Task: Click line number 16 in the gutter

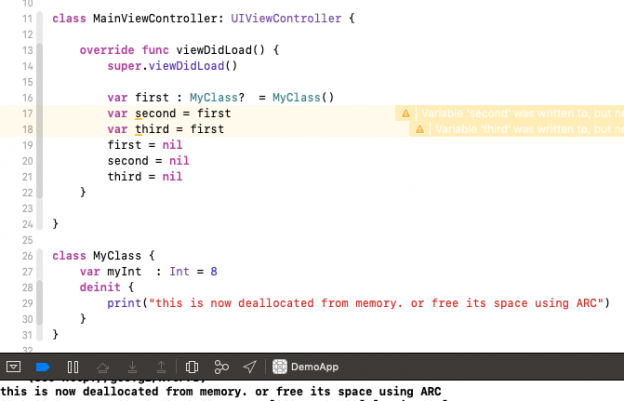Action: (x=27, y=98)
